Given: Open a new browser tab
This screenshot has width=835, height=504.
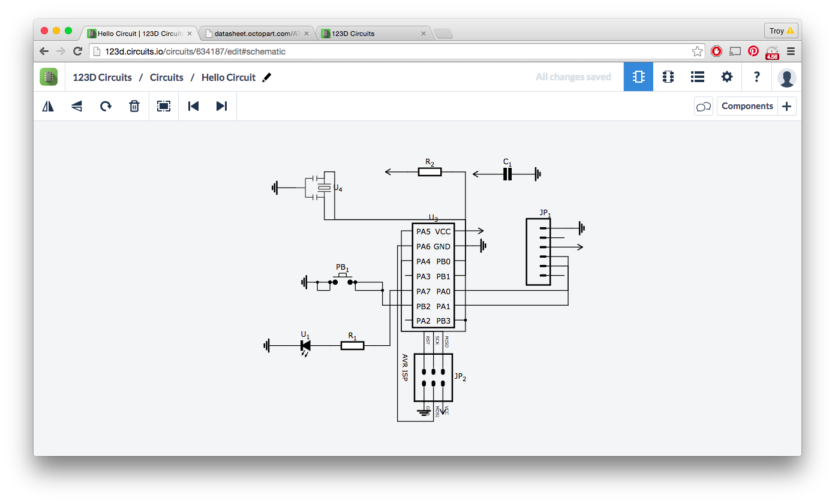Looking at the screenshot, I should [443, 34].
